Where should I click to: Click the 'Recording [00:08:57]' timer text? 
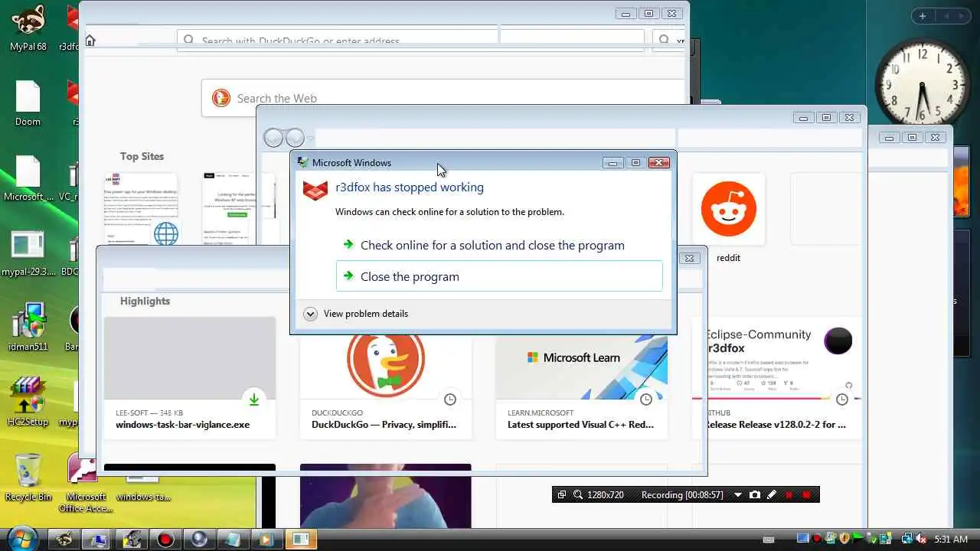click(682, 495)
